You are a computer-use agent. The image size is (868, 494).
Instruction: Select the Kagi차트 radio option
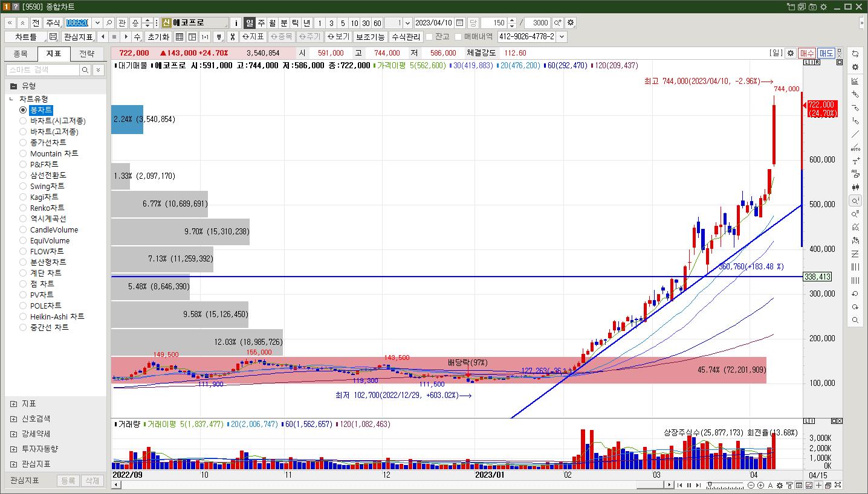pos(23,197)
